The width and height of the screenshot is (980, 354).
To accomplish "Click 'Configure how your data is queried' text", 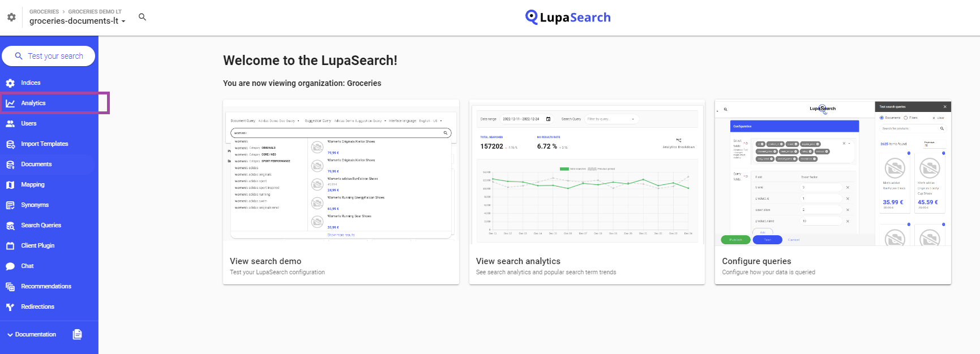I will click(x=768, y=272).
